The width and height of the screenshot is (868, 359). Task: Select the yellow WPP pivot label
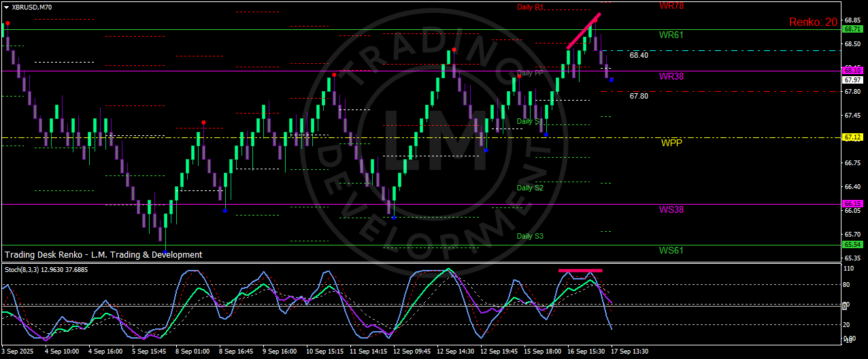[671, 143]
